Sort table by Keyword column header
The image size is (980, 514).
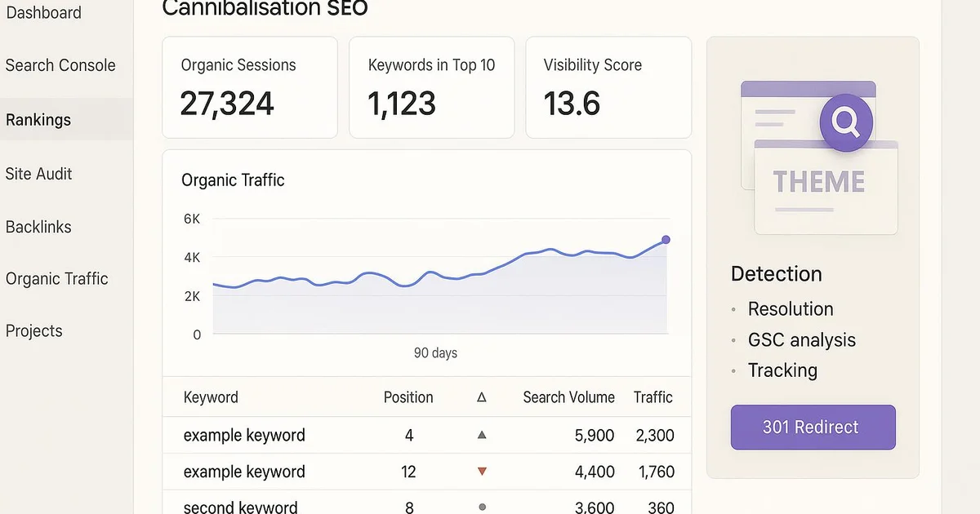(x=211, y=398)
